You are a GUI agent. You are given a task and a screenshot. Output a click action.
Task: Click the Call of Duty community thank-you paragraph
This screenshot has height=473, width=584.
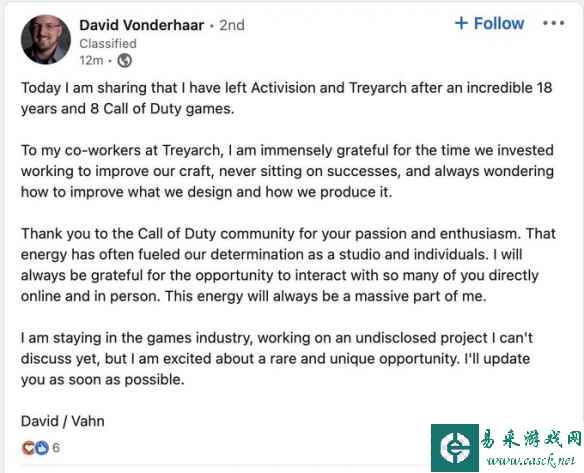coord(288,265)
